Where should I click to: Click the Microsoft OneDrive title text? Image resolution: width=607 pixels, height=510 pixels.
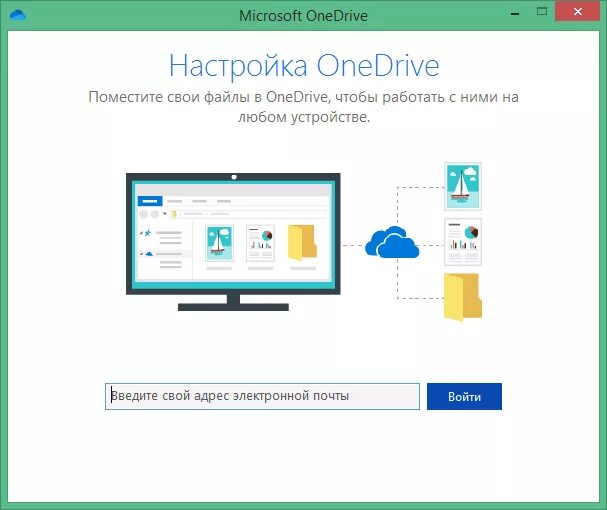pyautogui.click(x=304, y=16)
